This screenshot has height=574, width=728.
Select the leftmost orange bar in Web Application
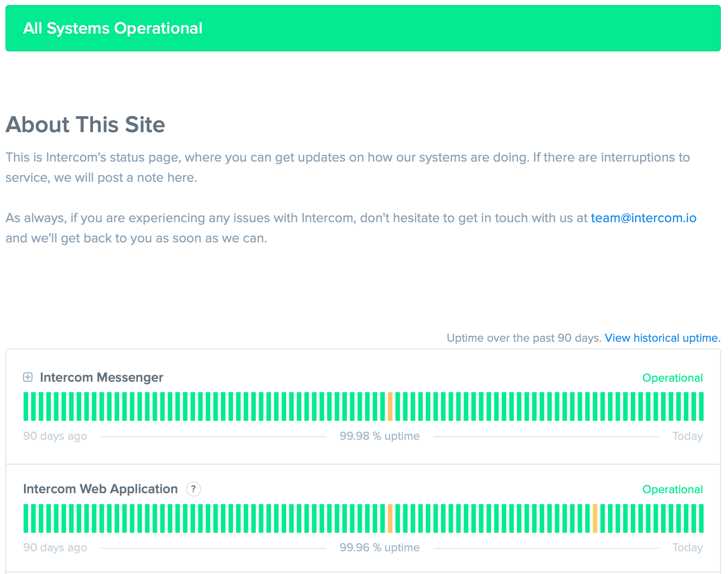point(390,518)
